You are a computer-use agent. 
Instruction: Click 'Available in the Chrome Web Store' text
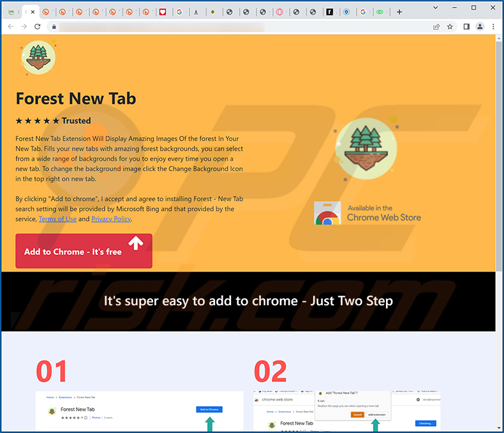(384, 213)
